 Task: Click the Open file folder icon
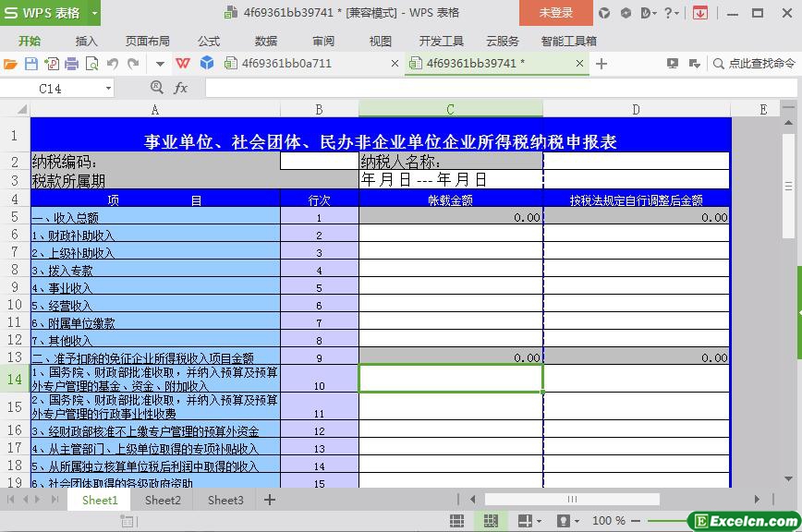(10, 64)
